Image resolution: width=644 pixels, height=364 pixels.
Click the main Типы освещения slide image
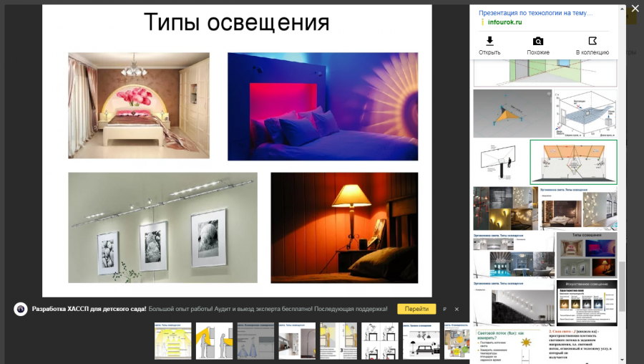(237, 150)
